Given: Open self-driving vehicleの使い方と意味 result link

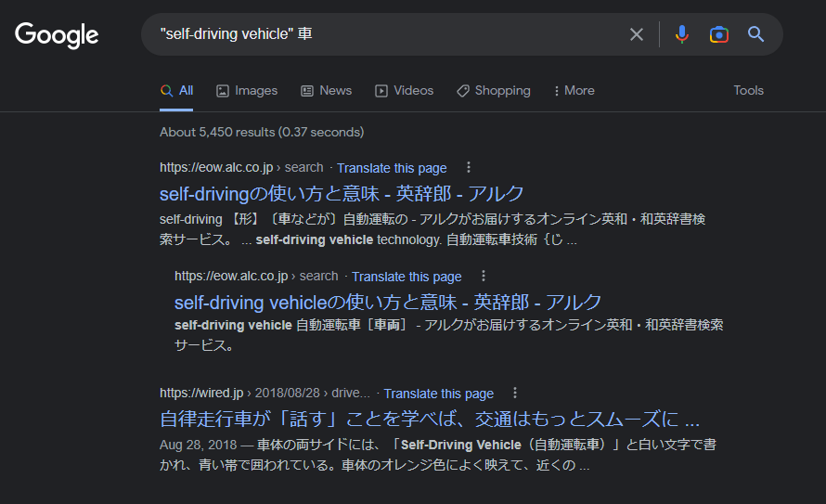Looking at the screenshot, I should (x=388, y=303).
